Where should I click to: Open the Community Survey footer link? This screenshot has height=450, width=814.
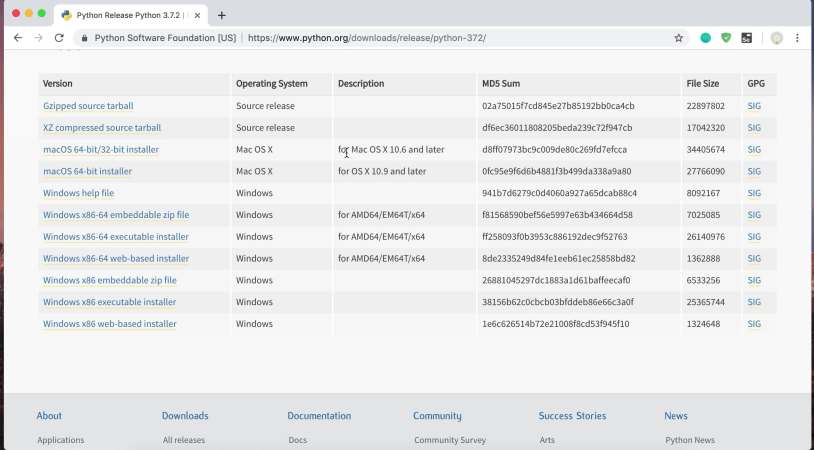click(x=450, y=440)
